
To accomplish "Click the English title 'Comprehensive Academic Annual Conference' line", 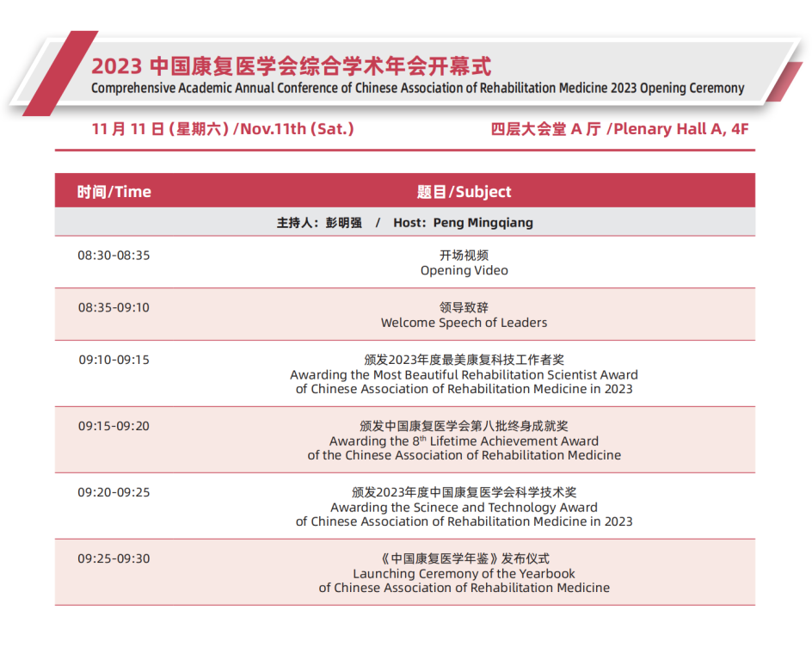I will point(418,88).
